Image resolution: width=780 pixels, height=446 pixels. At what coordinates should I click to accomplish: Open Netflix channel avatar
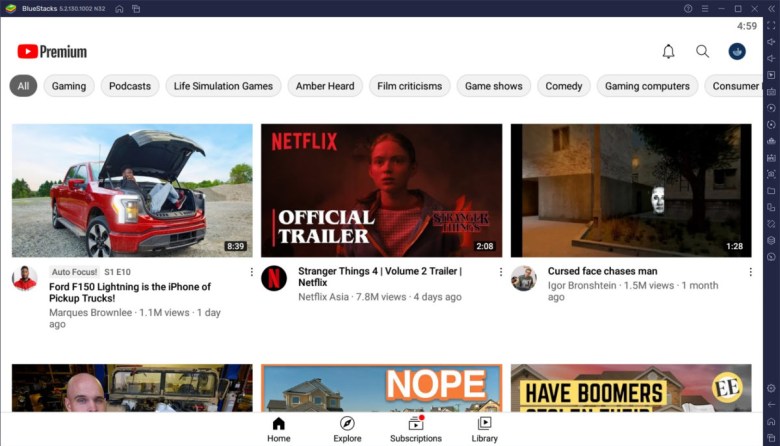coord(274,278)
